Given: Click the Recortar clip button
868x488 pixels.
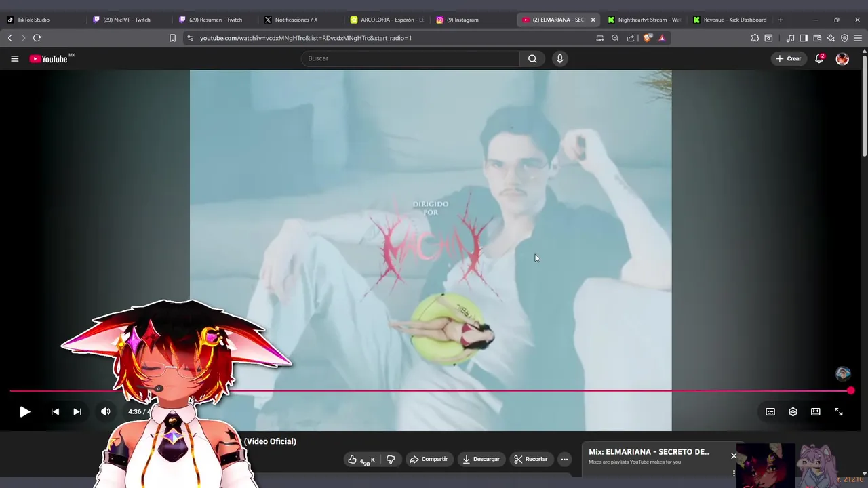Looking at the screenshot, I should click(531, 460).
